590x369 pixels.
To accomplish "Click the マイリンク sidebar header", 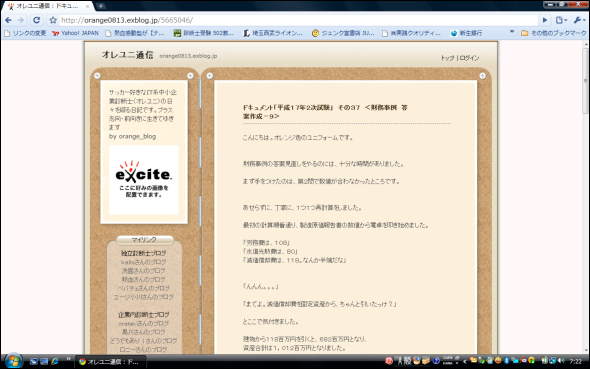I will [x=144, y=240].
